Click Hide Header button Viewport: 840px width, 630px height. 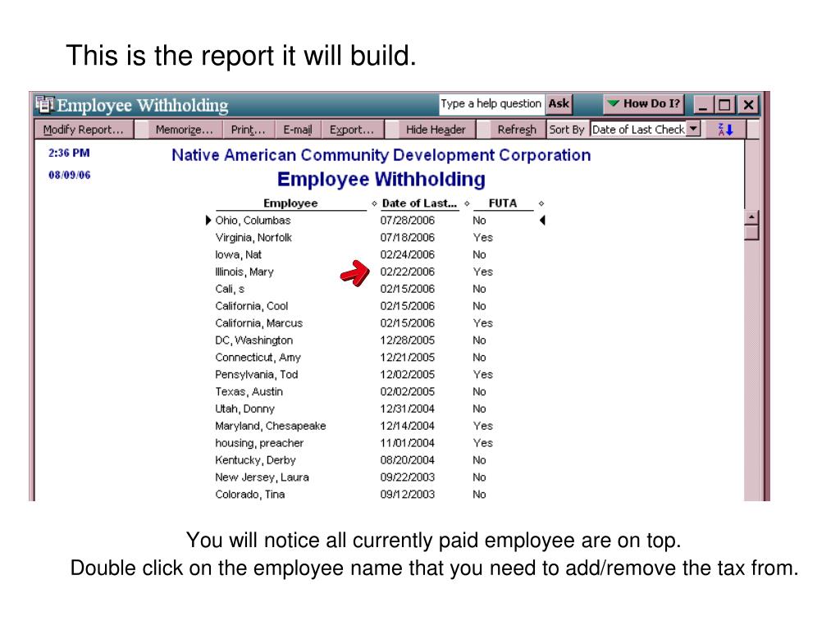tap(436, 129)
